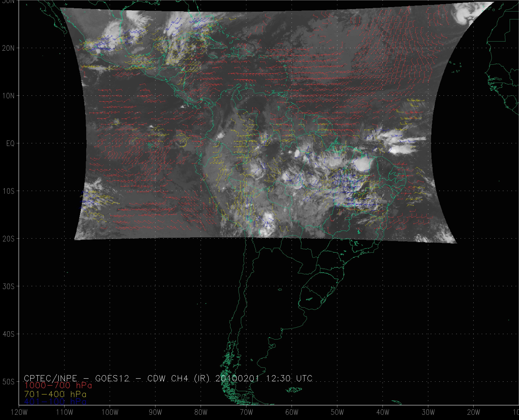Click the 20W longitude label
The height and width of the screenshot is (420, 519).
coord(474,412)
